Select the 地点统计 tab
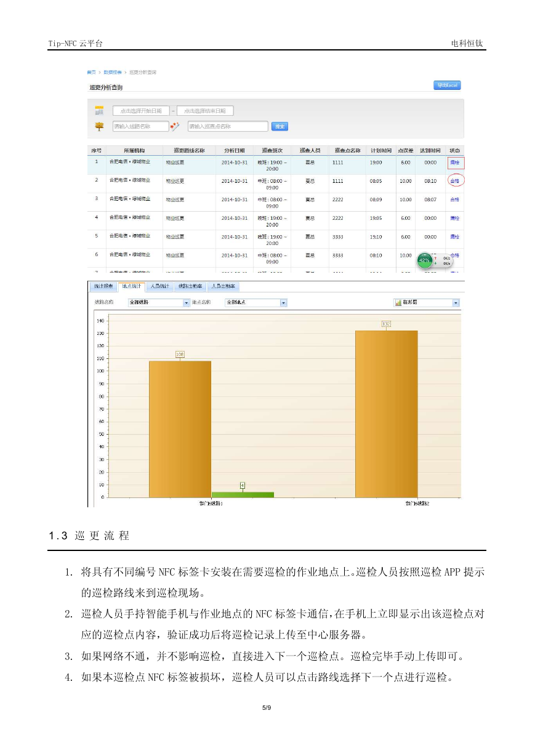 [132, 286]
